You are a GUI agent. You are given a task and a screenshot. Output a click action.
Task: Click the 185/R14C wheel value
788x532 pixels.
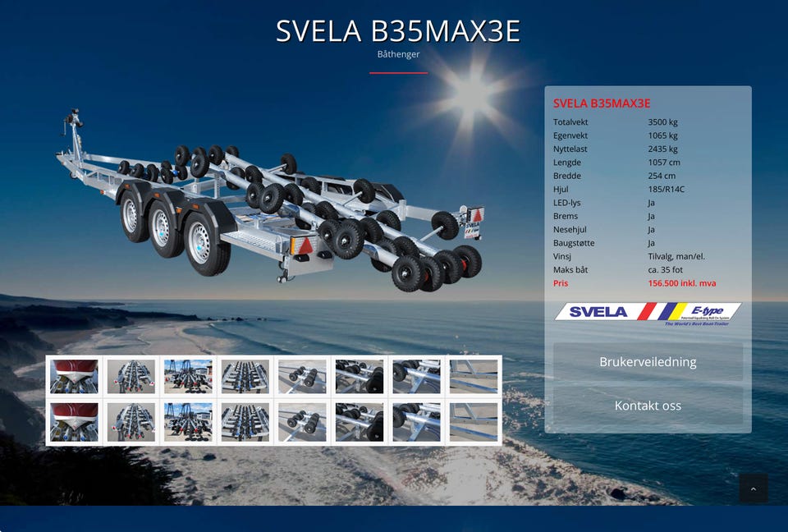[666, 190]
